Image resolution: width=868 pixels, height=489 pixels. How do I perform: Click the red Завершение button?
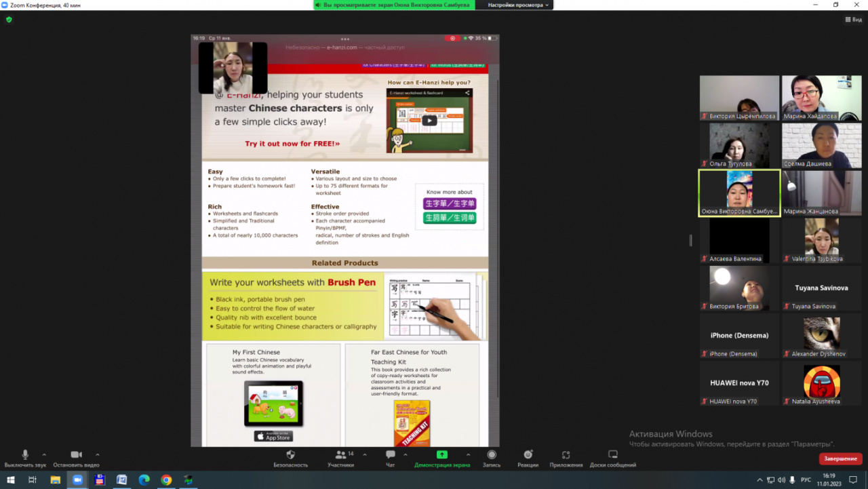point(840,459)
